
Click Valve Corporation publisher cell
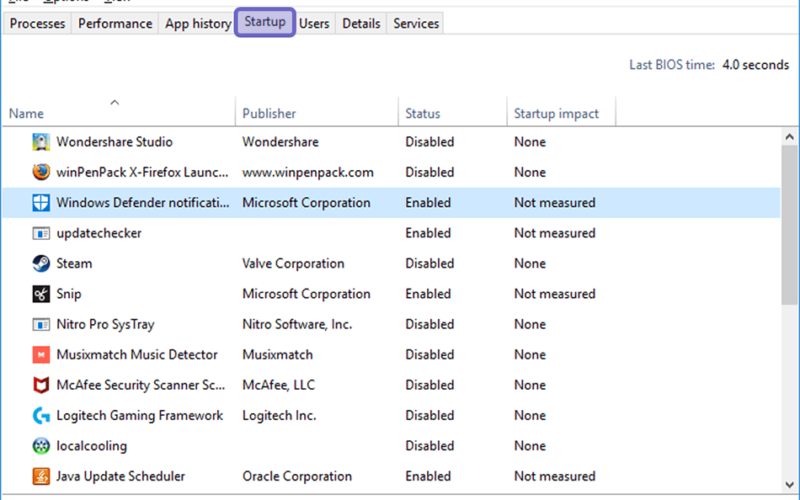point(293,263)
